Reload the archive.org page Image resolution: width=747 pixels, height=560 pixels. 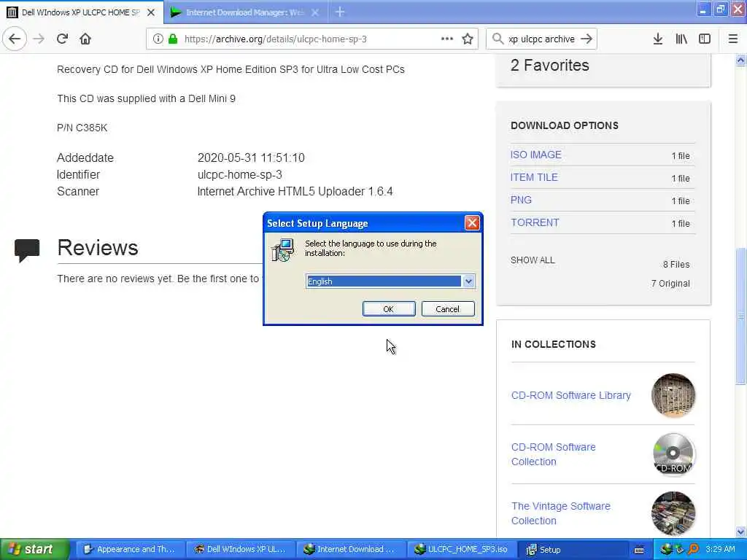pyautogui.click(x=63, y=39)
